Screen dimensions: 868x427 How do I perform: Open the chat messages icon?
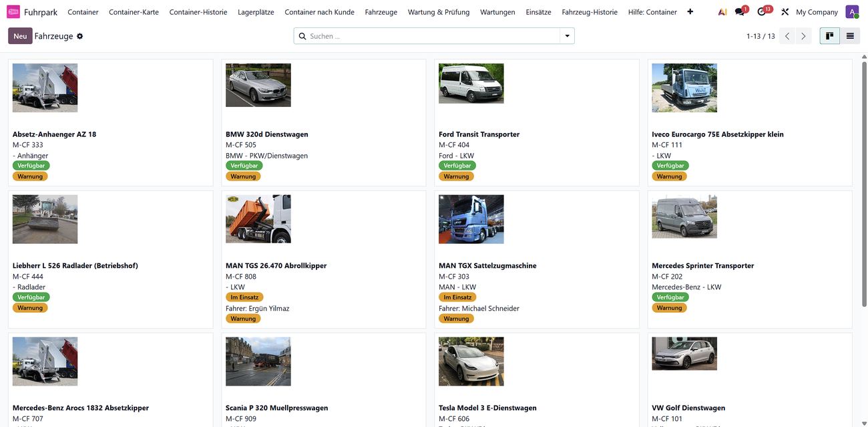740,12
